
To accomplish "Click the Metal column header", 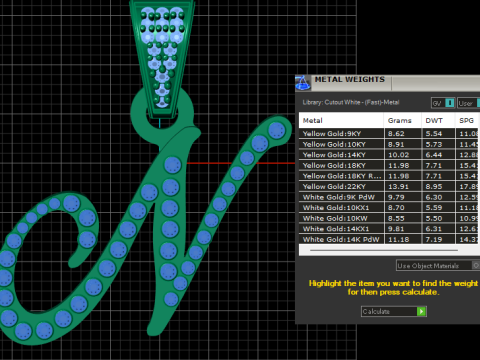I will [341, 120].
